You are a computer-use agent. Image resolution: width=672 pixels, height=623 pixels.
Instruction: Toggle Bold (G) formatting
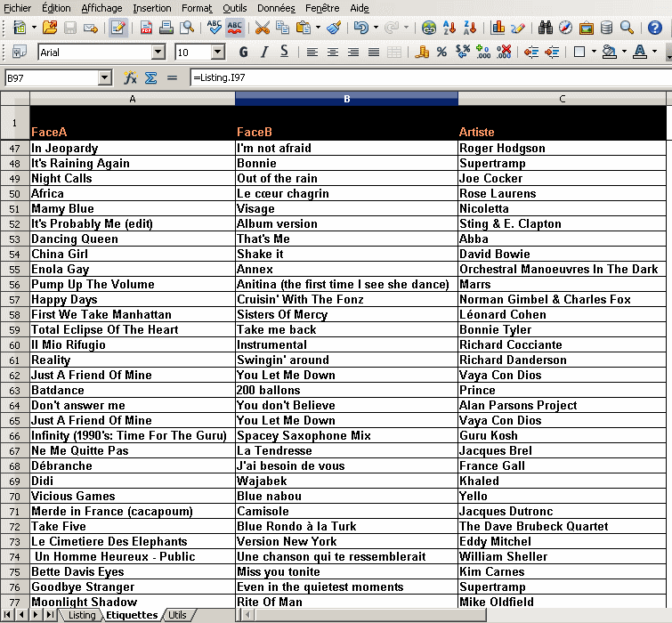(243, 53)
